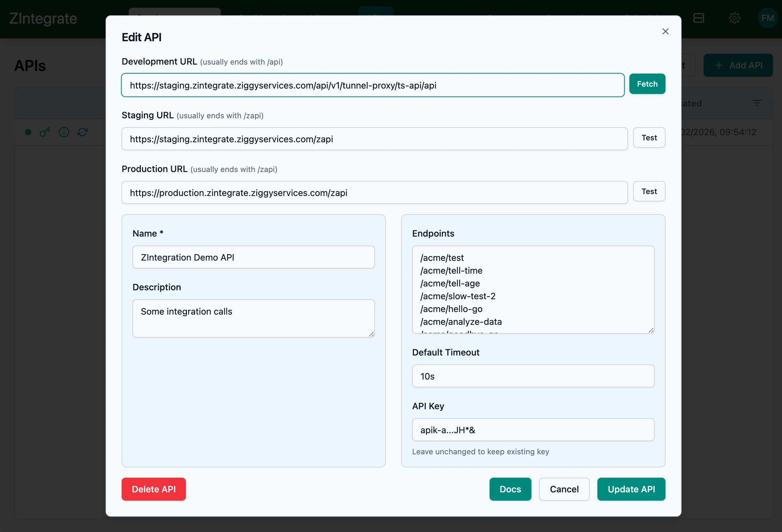Test the Staging URL
Viewport: 782px width, 532px height.
tap(649, 137)
